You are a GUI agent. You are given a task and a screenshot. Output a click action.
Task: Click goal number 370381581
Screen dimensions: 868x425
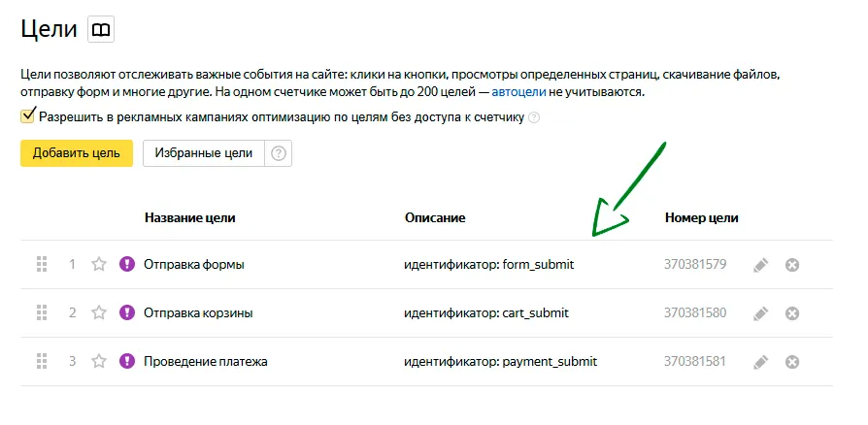695,362
